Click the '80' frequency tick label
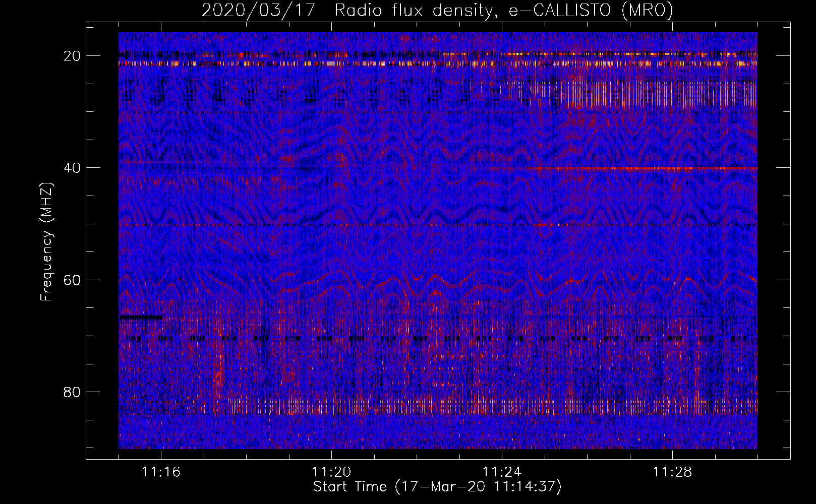 [73, 392]
